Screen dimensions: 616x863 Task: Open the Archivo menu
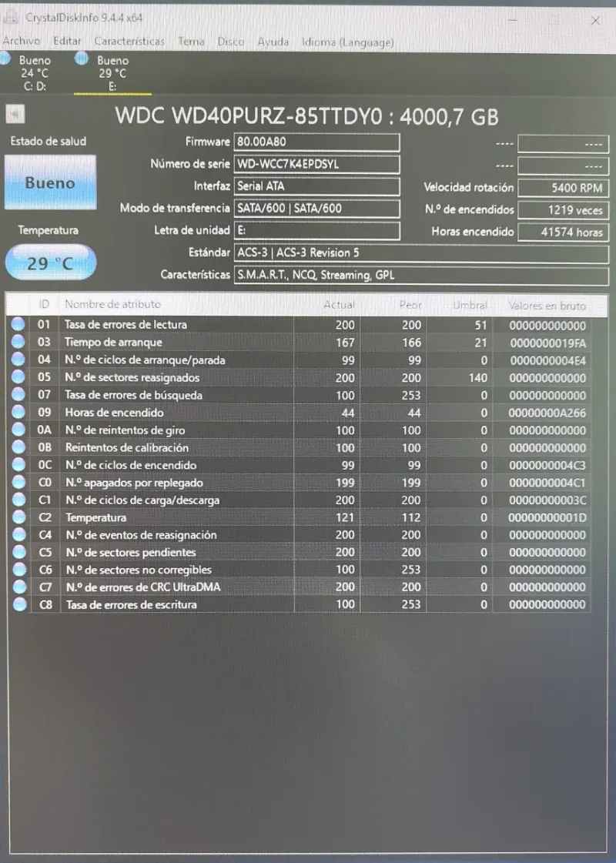coord(21,41)
